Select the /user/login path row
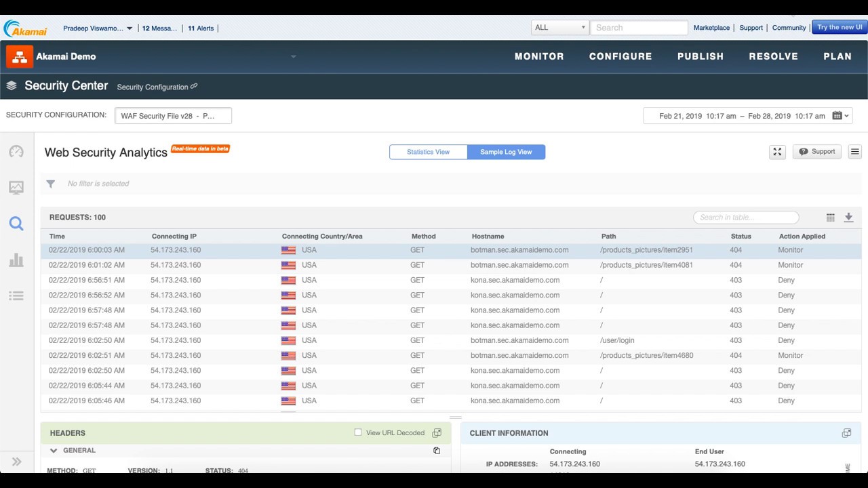The width and height of the screenshot is (868, 488). tap(451, 340)
